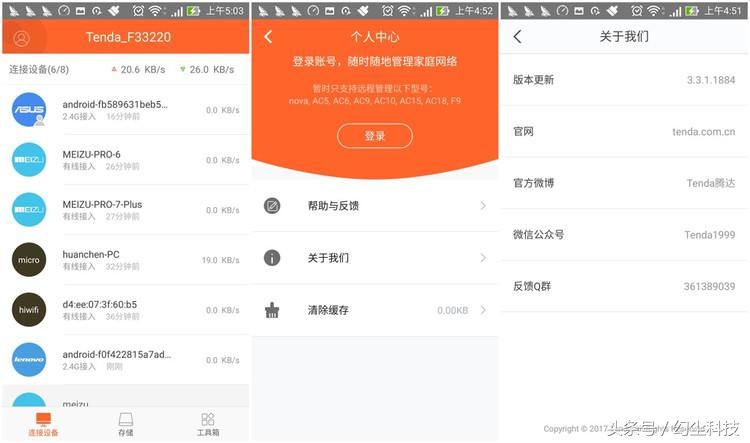Tap the micro avatar for huanchen-PC
This screenshot has width=750, height=443.
(29, 260)
